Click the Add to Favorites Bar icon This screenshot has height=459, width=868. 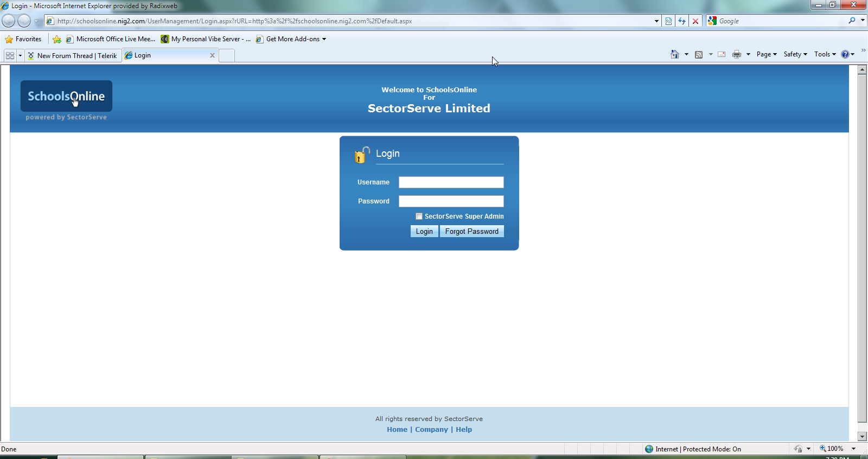pos(57,39)
